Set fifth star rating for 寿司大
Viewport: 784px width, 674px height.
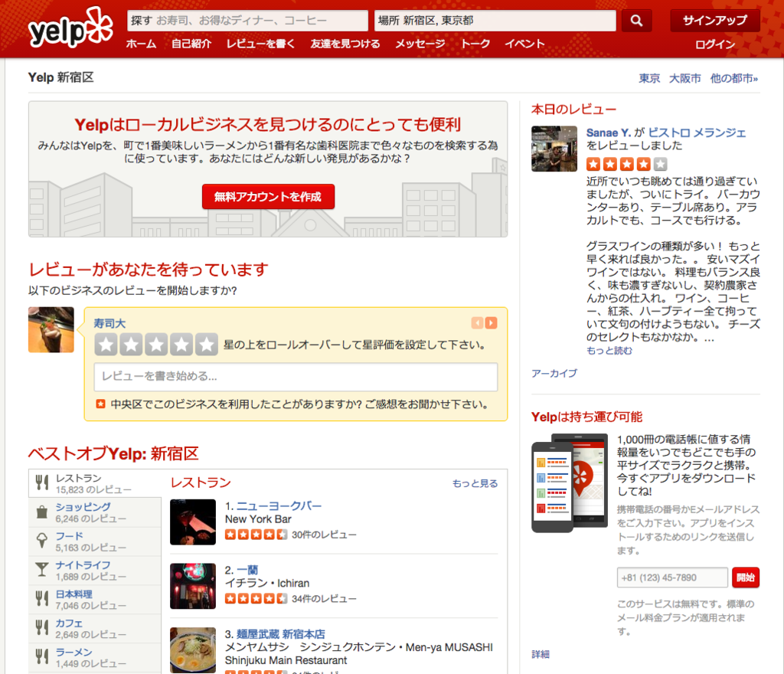(x=206, y=345)
